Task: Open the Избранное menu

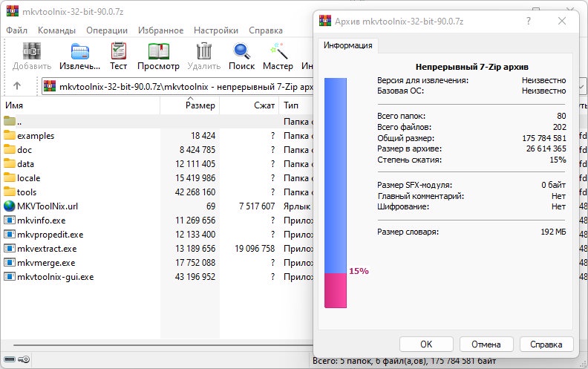Action: tap(160, 30)
